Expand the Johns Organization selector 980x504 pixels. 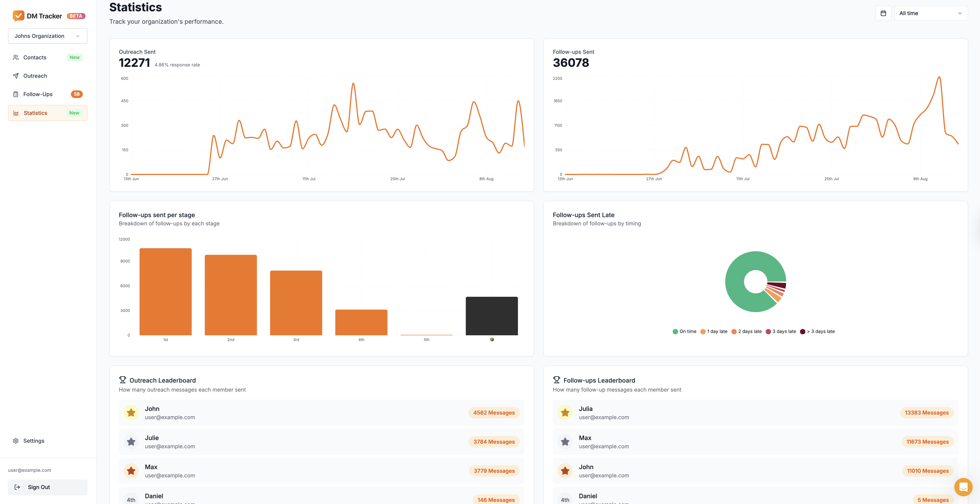(x=48, y=36)
